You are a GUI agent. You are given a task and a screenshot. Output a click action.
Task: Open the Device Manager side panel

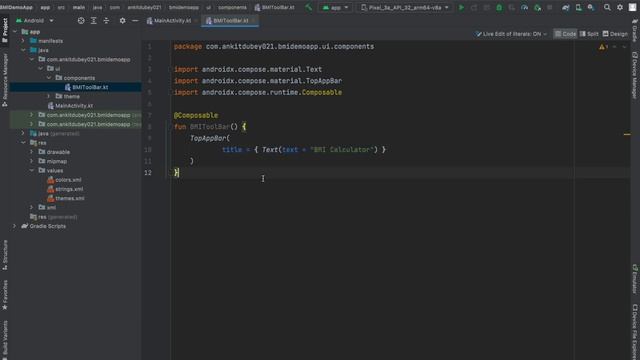pyautogui.click(x=635, y=75)
